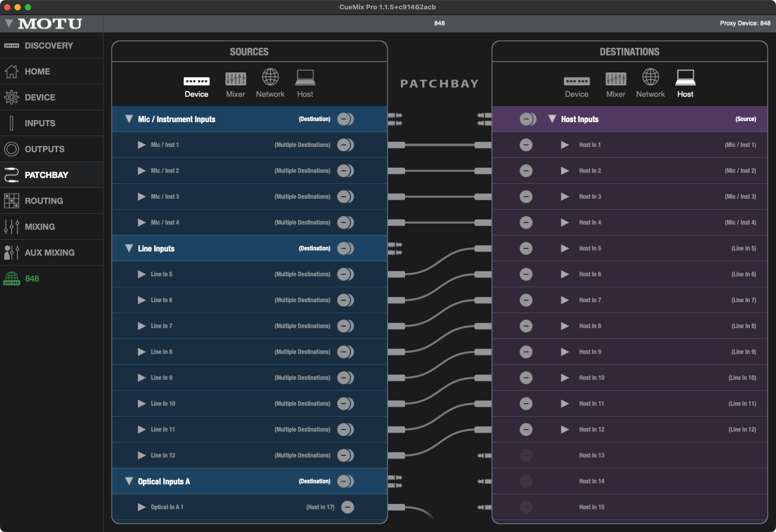Expand the Mic / Inst 2 row
Screen dimensions: 776x532
tap(141, 171)
